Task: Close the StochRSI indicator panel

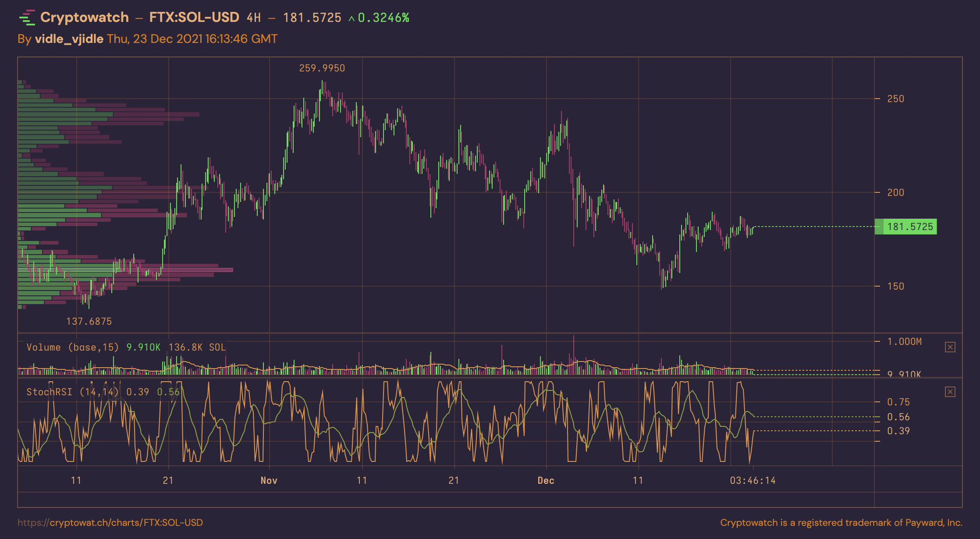Action: 950,392
